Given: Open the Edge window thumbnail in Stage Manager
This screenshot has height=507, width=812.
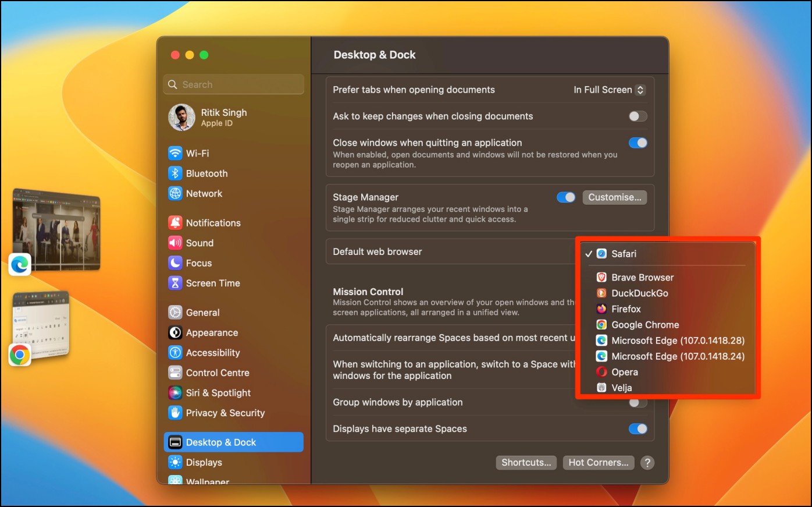Looking at the screenshot, I should pos(56,229).
